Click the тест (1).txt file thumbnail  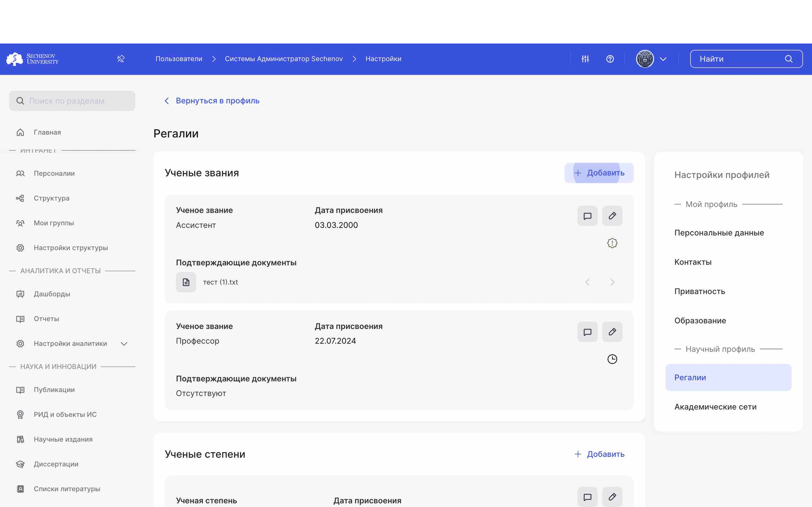(186, 282)
